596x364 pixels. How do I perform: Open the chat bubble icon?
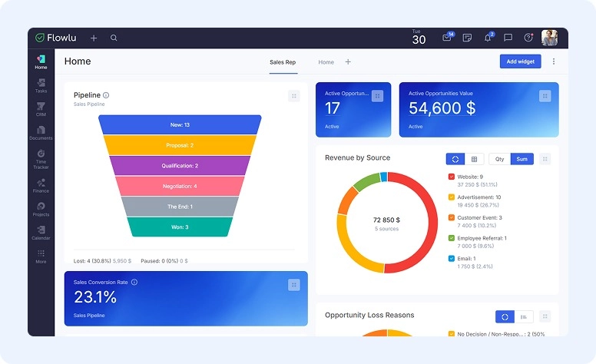click(x=508, y=38)
